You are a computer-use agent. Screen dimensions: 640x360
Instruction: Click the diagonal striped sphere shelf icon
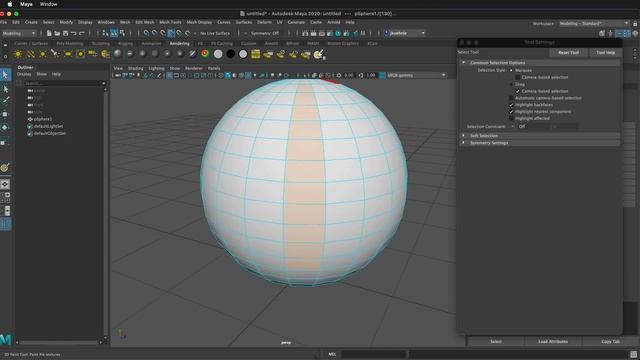pyautogui.click(x=193, y=54)
